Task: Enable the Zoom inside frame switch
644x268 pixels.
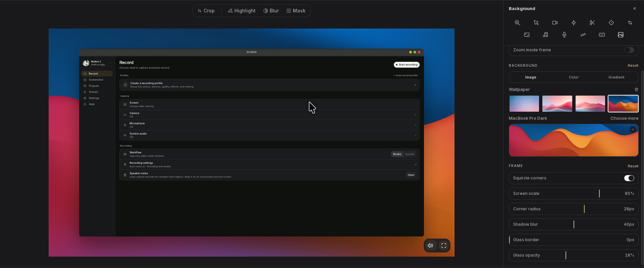Action: tap(629, 50)
